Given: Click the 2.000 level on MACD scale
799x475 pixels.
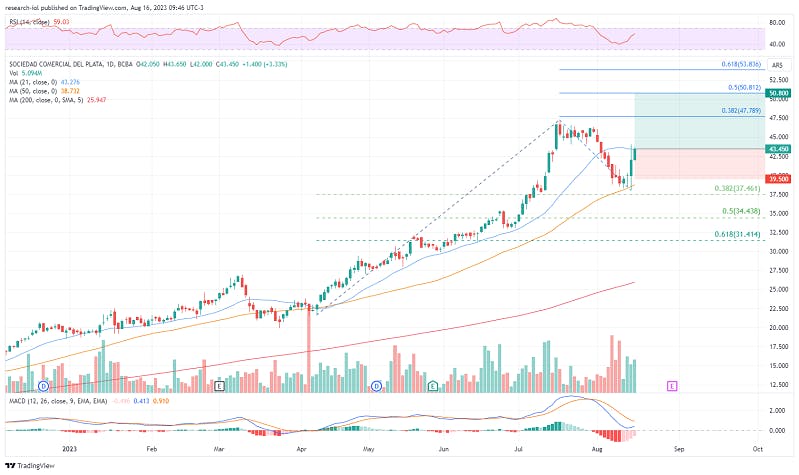Looking at the screenshot, I should 777,411.
